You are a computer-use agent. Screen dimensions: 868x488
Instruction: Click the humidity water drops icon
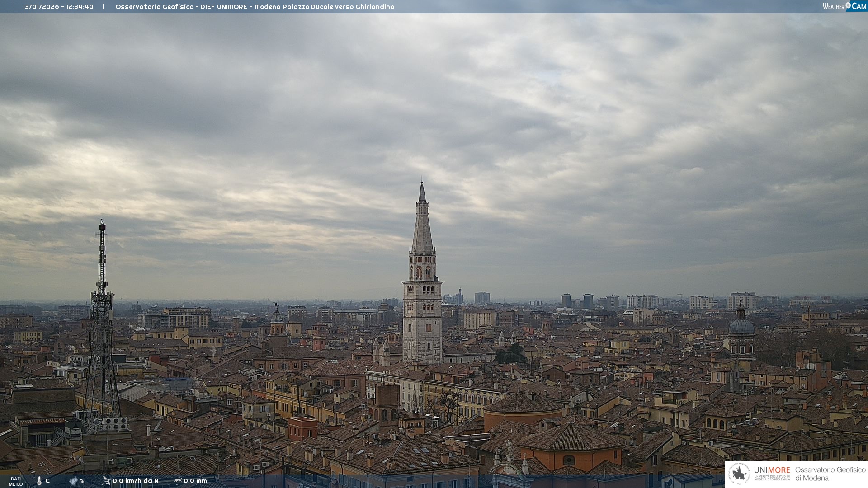pos(73,481)
